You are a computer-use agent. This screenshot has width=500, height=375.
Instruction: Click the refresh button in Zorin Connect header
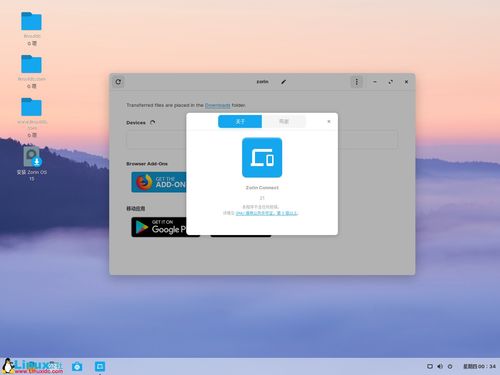click(118, 82)
